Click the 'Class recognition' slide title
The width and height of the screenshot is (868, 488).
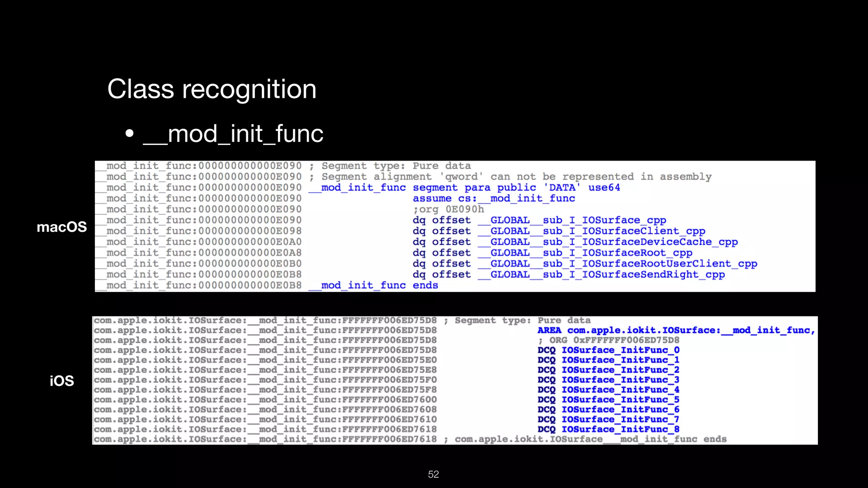tap(212, 89)
